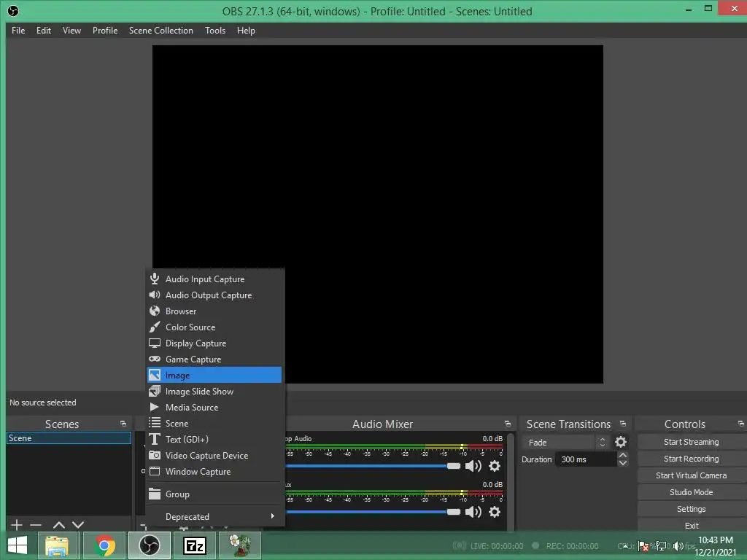Open the Help menu
747x560 pixels.
click(246, 31)
